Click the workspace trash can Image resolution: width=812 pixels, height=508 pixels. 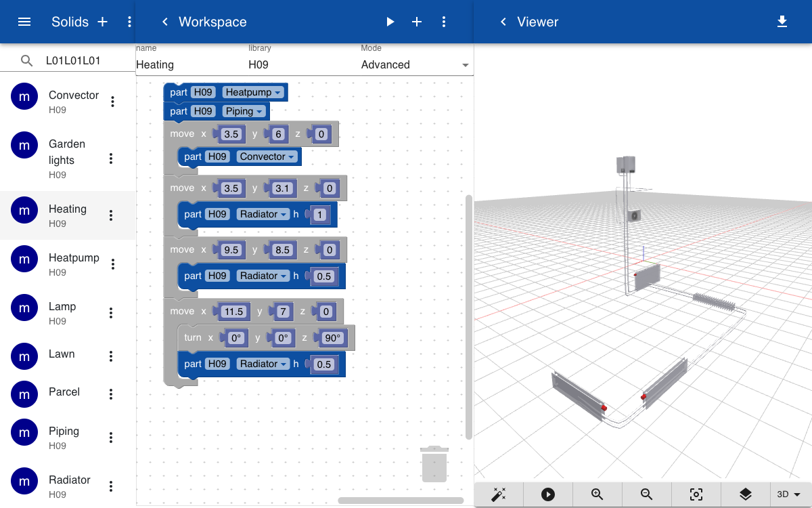[x=434, y=463]
